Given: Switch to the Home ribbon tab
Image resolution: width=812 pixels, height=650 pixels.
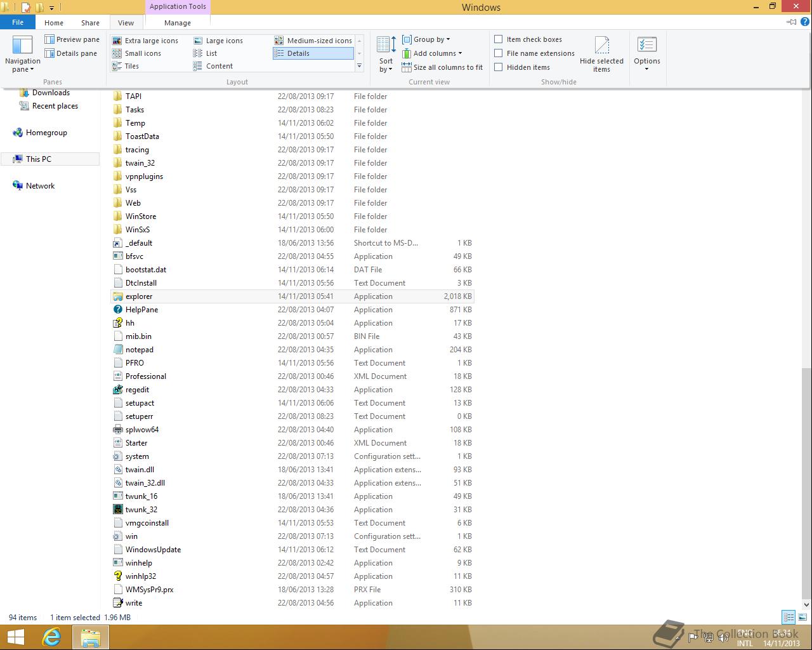Looking at the screenshot, I should pyautogui.click(x=54, y=23).
